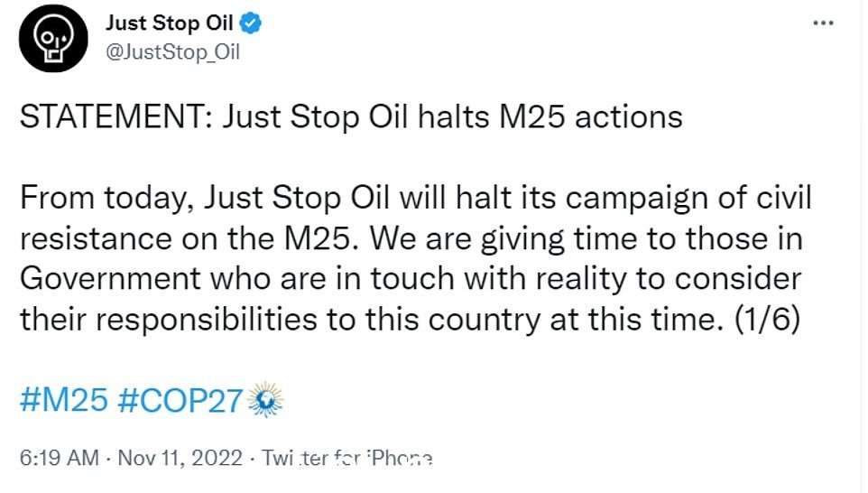The height and width of the screenshot is (493, 868).
Task: Click the line starting with From today
Action: pos(416,198)
